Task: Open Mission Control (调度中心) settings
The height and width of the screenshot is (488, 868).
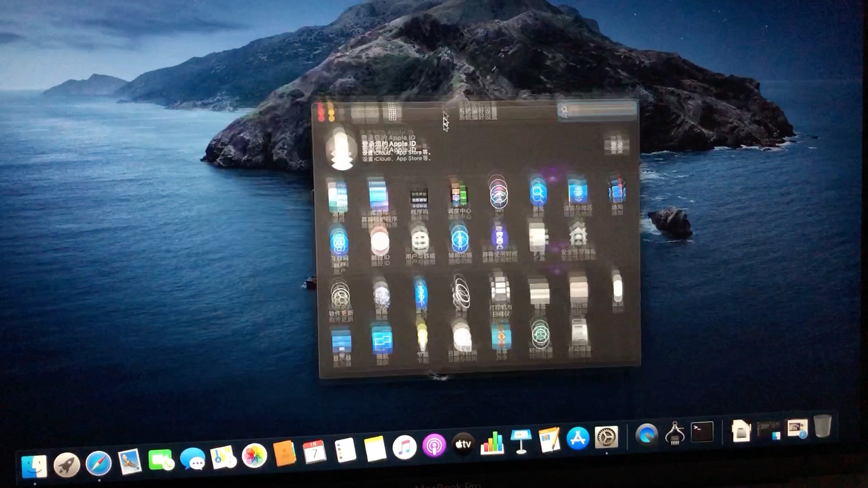Action: 459,194
